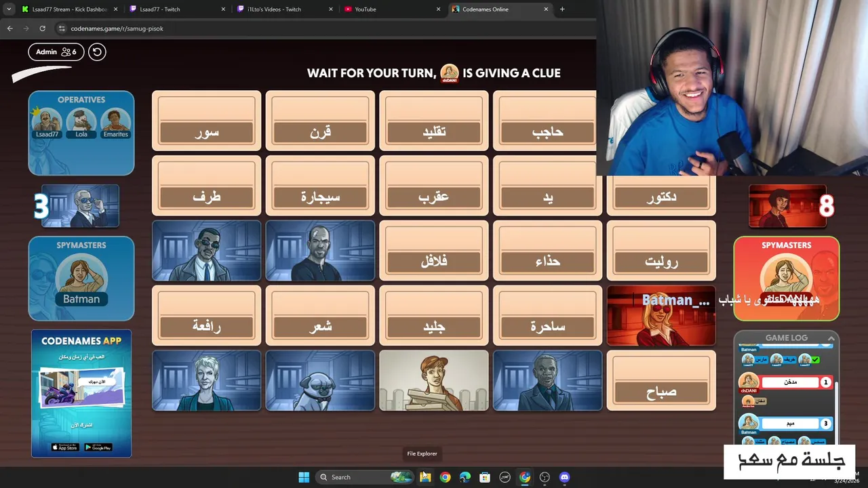
Task: Select the word card فلافل
Action: click(434, 251)
